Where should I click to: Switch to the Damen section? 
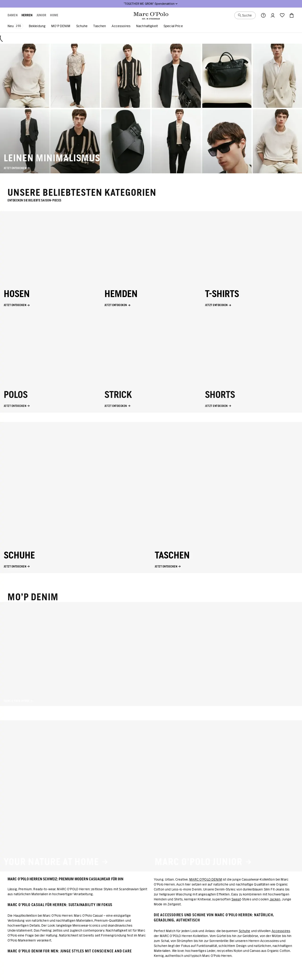(x=13, y=15)
